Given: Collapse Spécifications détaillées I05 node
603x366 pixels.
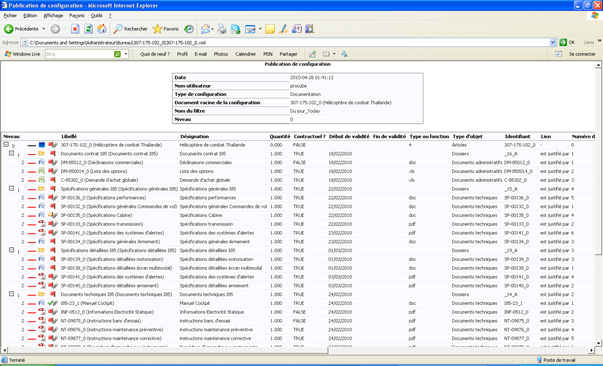Looking at the screenshot, I should point(12,250).
